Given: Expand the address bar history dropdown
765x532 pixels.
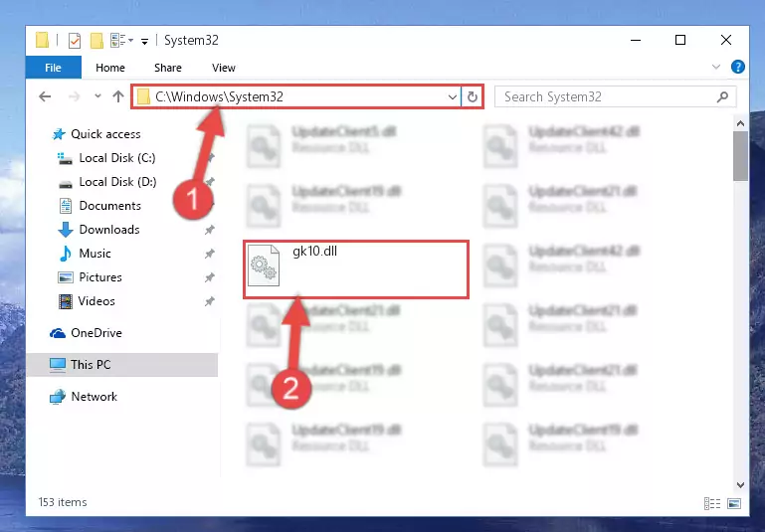Looking at the screenshot, I should [x=453, y=96].
